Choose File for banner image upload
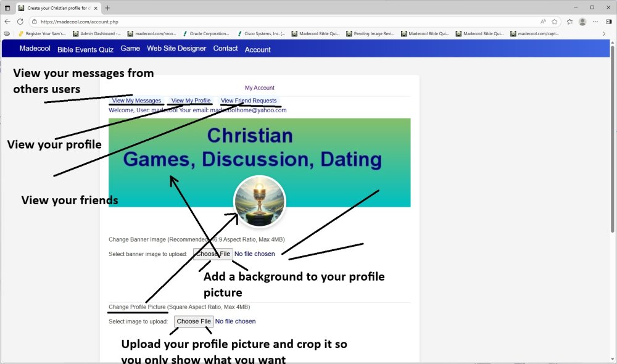Image resolution: width=617 pixels, height=364 pixels. [x=212, y=254]
